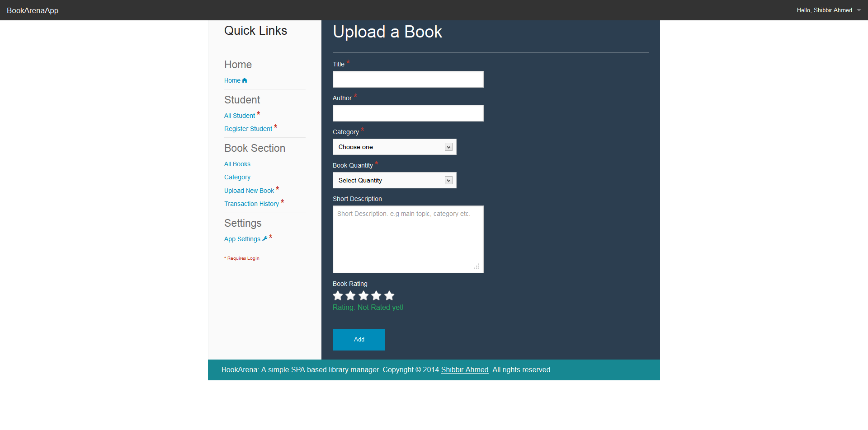Image resolution: width=868 pixels, height=430 pixels.
Task: Click the Short Description text area
Action: 408,239
